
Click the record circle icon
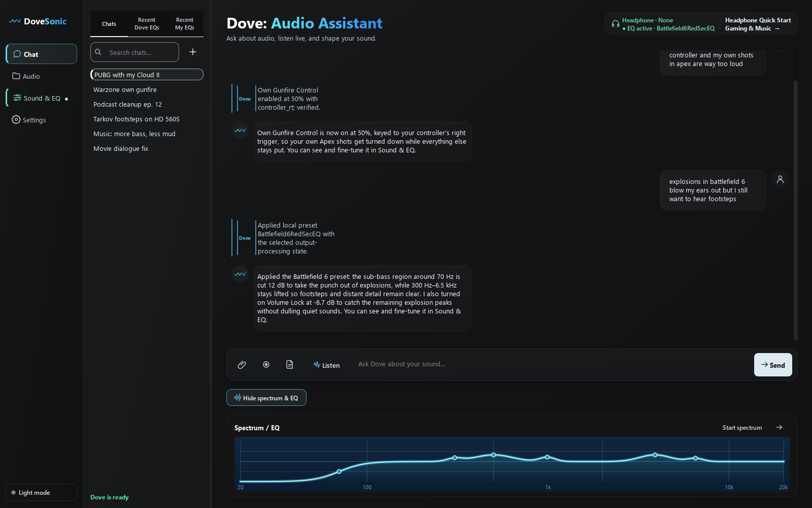[266, 365]
